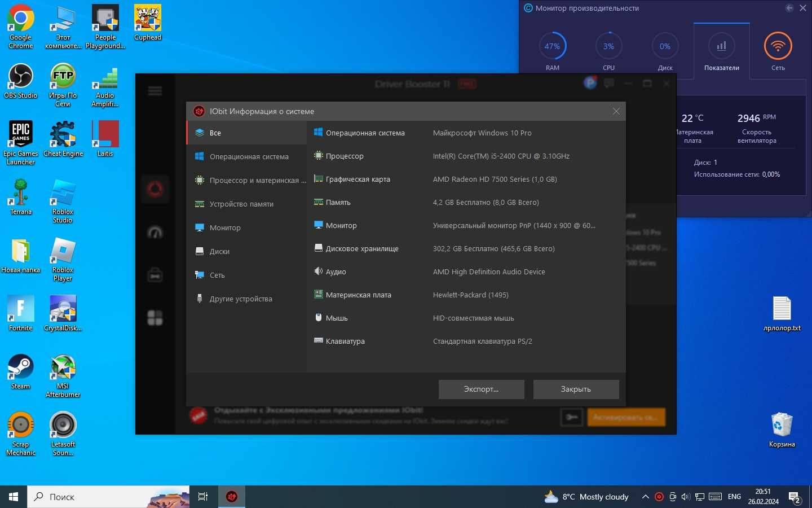Select the Корзина recycle bin icon

[782, 430]
